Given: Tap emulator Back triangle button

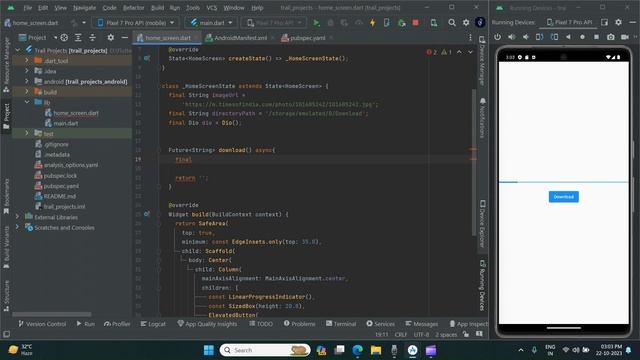Looking at the screenshot, I should (x=568, y=37).
